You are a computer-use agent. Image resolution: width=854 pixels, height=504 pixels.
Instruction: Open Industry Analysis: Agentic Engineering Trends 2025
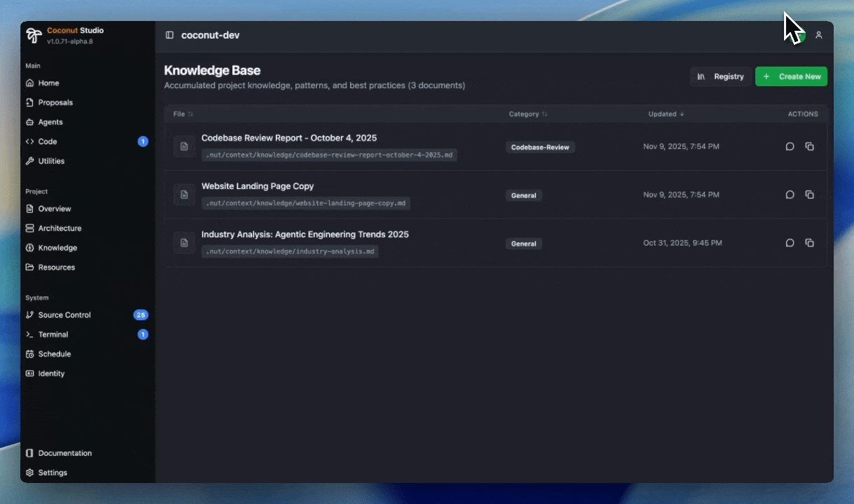pyautogui.click(x=305, y=234)
